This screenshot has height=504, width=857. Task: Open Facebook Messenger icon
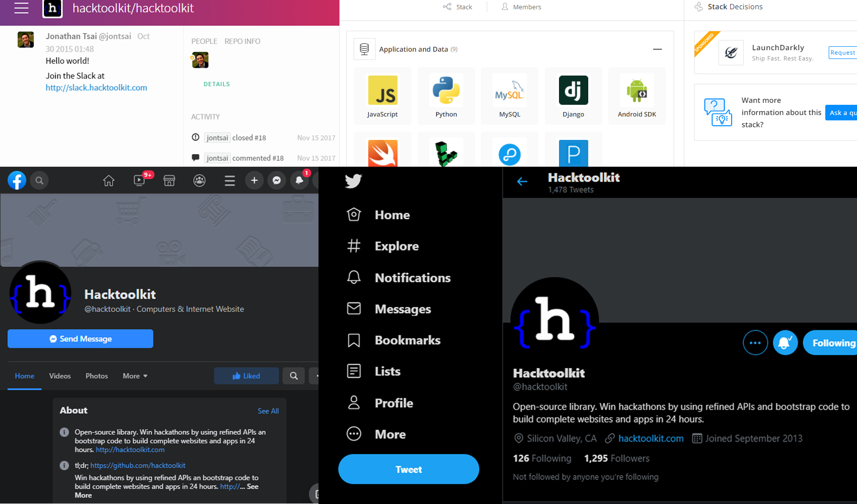(277, 180)
